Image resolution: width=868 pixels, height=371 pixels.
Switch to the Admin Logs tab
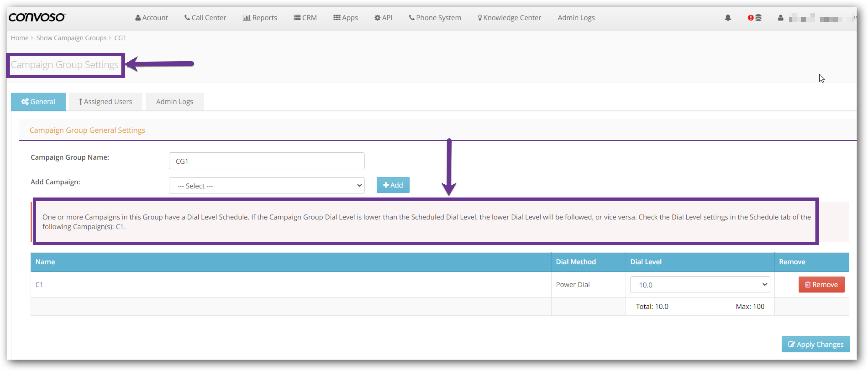pos(175,102)
